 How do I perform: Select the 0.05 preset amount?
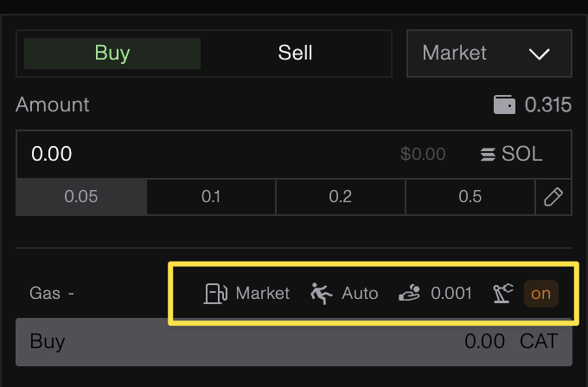[x=81, y=197]
